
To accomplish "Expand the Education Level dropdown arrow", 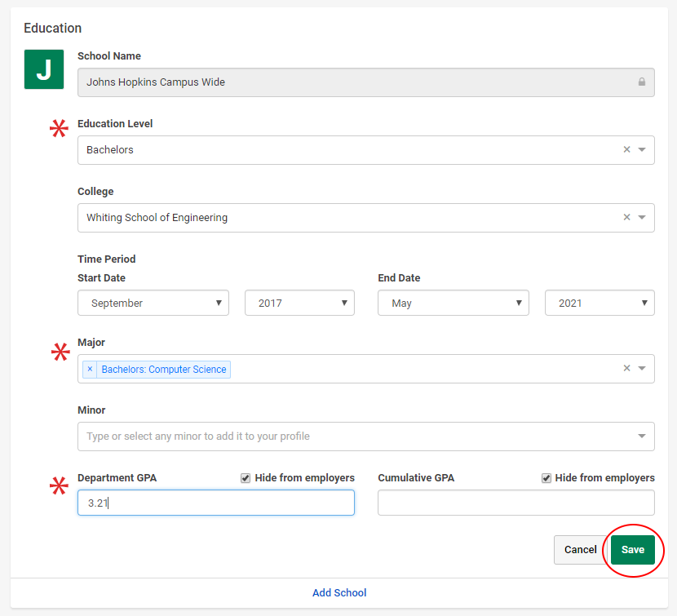I will click(642, 149).
